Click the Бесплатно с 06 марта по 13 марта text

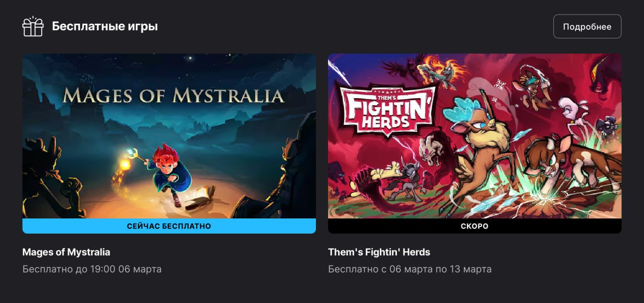(x=409, y=269)
